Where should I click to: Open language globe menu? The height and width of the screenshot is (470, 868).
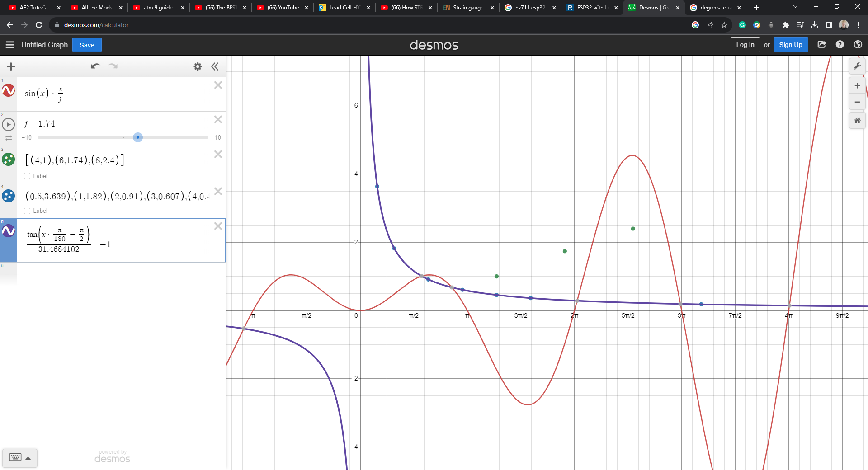[x=858, y=45]
